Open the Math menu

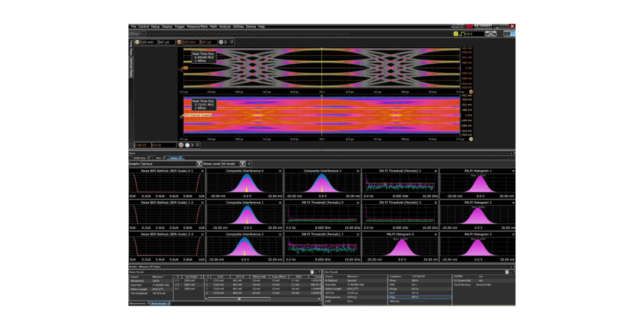pyautogui.click(x=213, y=27)
